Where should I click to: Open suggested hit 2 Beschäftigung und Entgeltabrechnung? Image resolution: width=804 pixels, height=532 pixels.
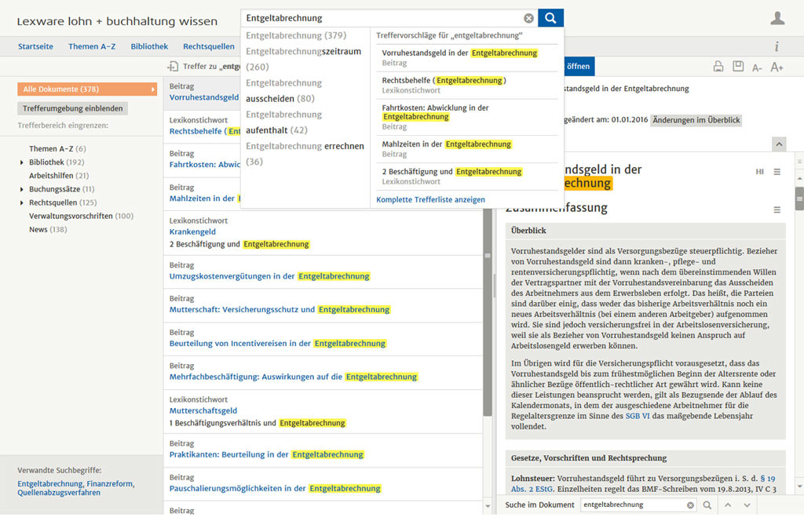pyautogui.click(x=466, y=176)
